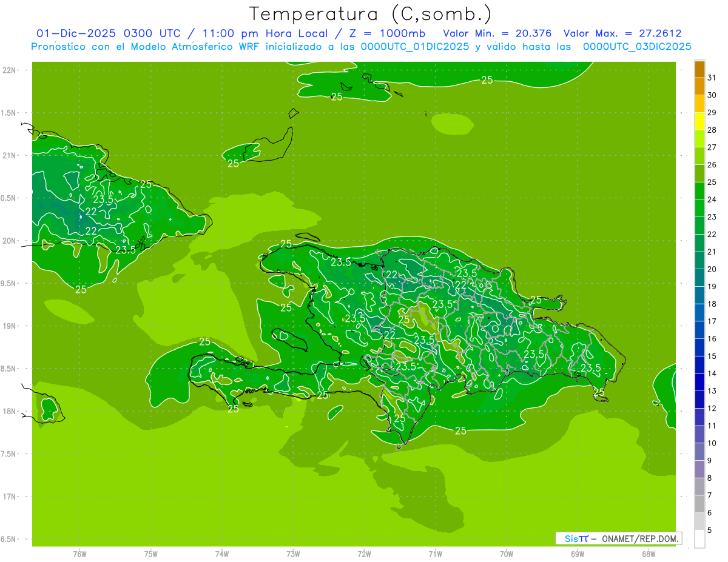The image size is (728, 562).
Task: Click the colorbar tick label 25
Action: (712, 182)
